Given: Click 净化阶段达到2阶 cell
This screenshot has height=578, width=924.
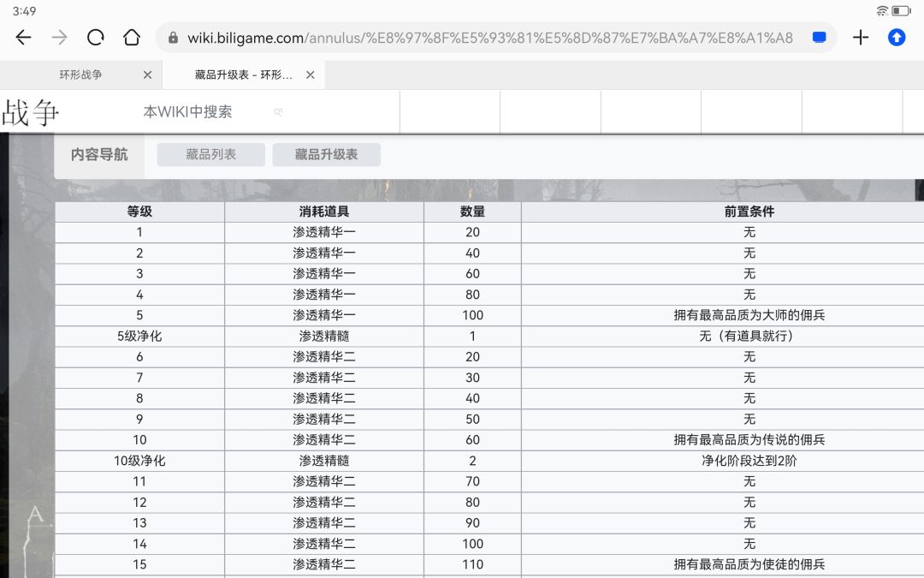Looking at the screenshot, I should click(749, 461).
